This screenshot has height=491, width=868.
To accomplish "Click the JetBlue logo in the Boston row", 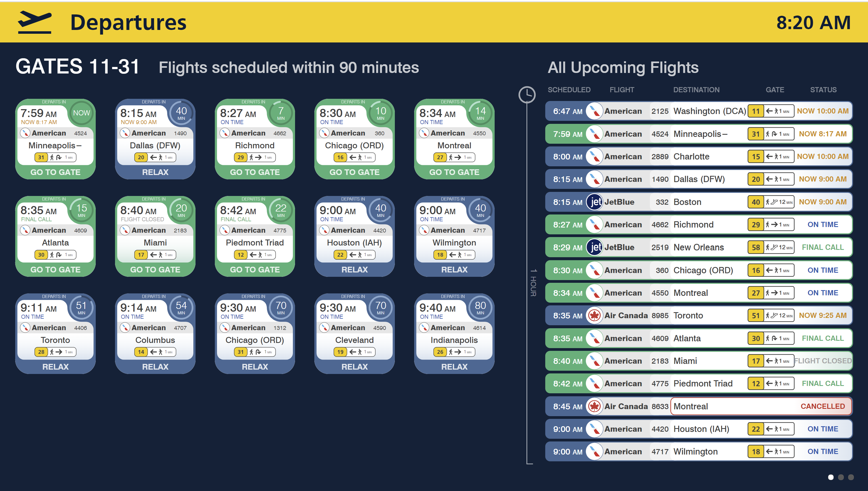I will 594,202.
